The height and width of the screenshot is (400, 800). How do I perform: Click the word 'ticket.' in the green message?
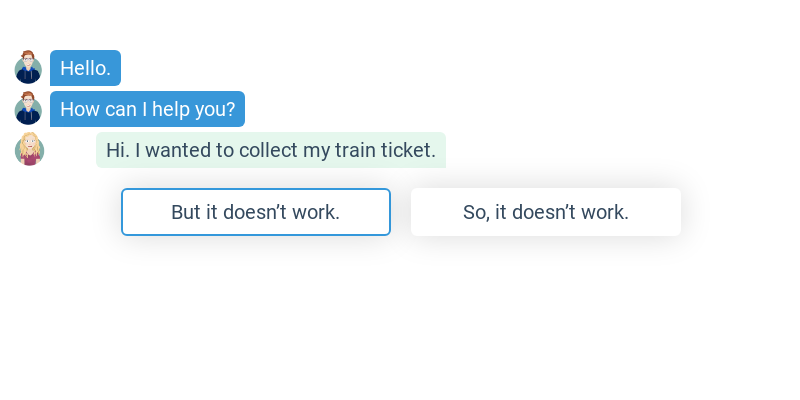(x=410, y=150)
